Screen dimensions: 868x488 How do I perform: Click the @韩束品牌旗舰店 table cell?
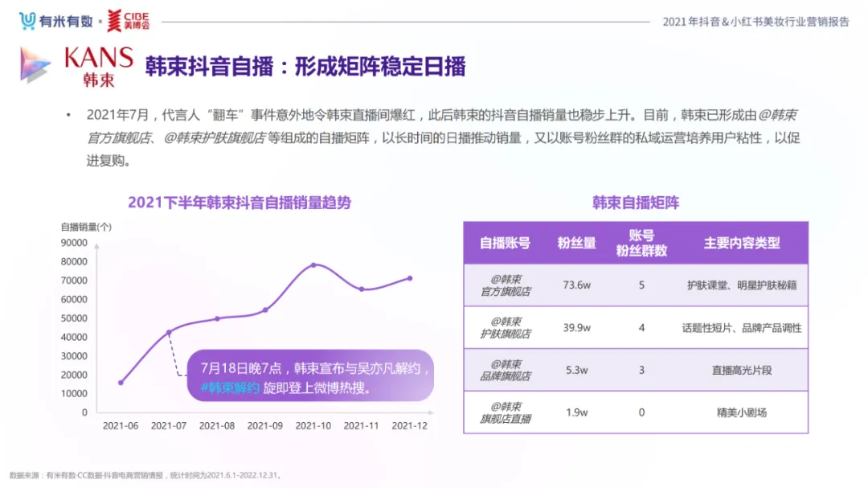coord(506,370)
